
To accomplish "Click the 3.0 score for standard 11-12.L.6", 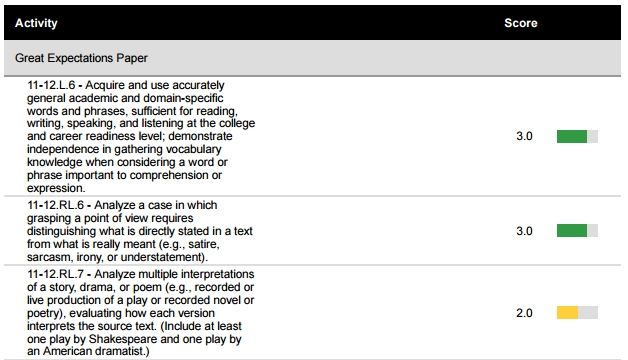I will 524,137.
